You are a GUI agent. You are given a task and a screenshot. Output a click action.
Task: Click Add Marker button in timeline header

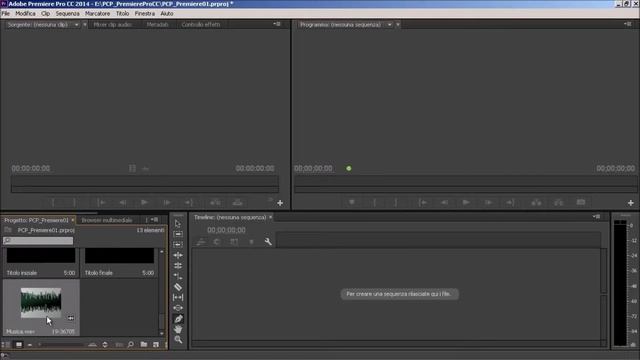tap(251, 242)
